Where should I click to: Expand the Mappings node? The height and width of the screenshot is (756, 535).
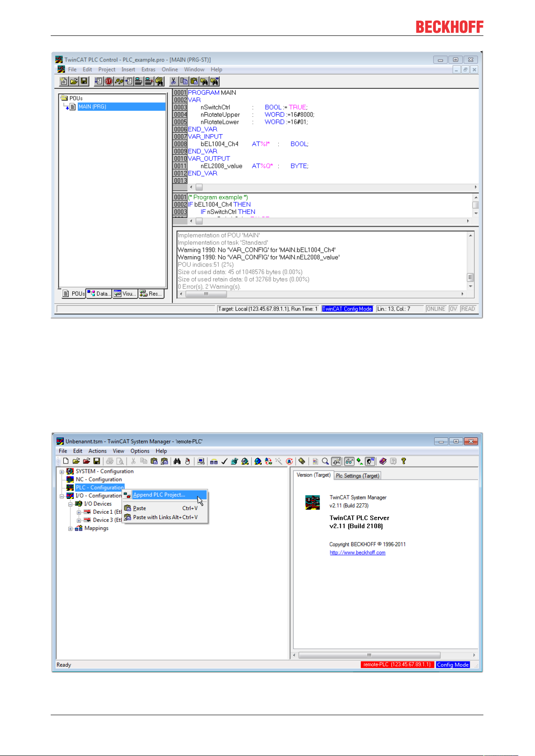point(70,528)
